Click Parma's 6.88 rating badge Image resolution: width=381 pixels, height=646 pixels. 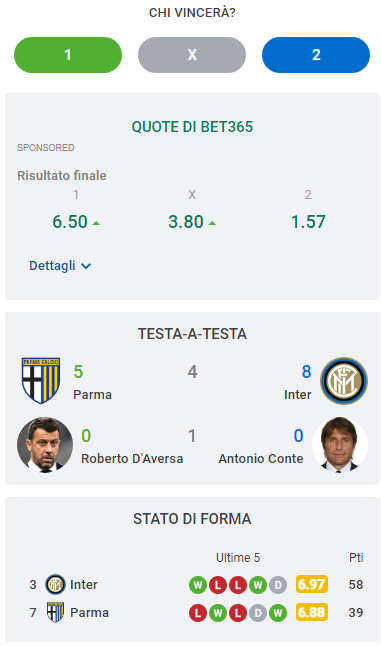pos(312,612)
